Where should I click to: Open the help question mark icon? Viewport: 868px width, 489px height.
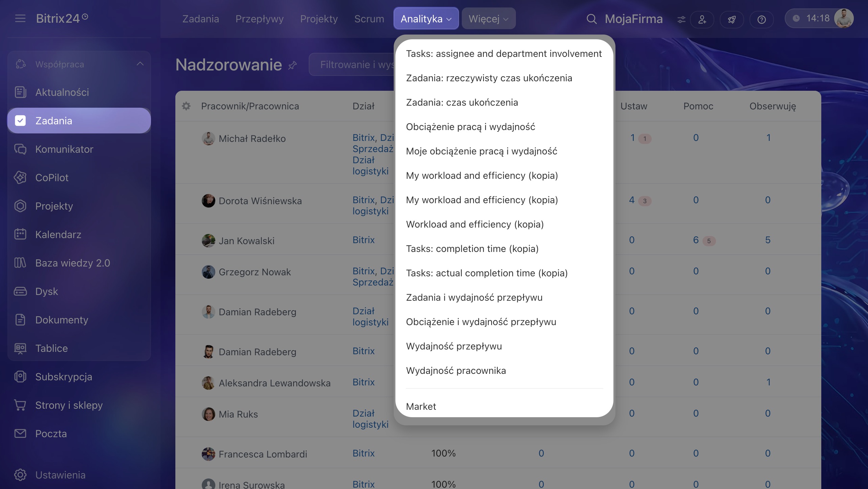(x=761, y=19)
